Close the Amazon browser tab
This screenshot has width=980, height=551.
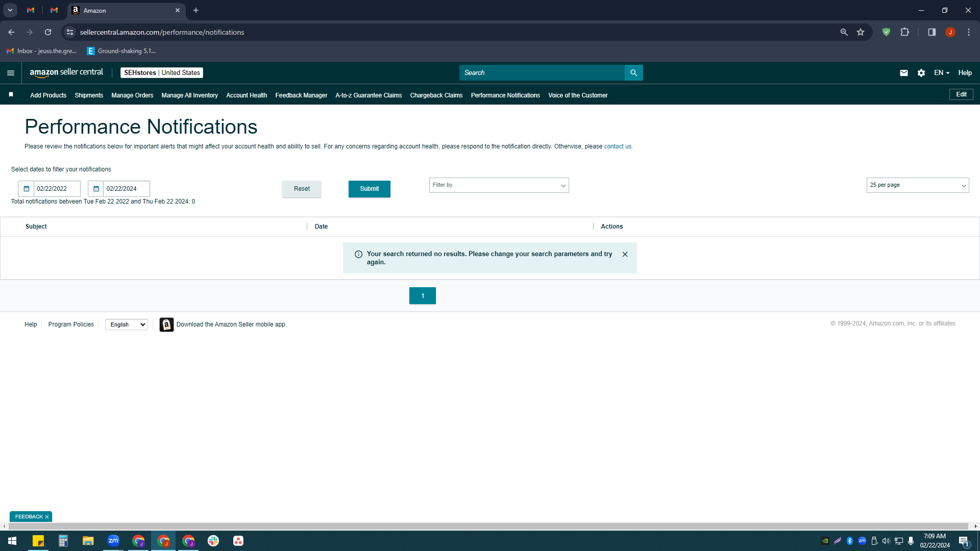178,10
